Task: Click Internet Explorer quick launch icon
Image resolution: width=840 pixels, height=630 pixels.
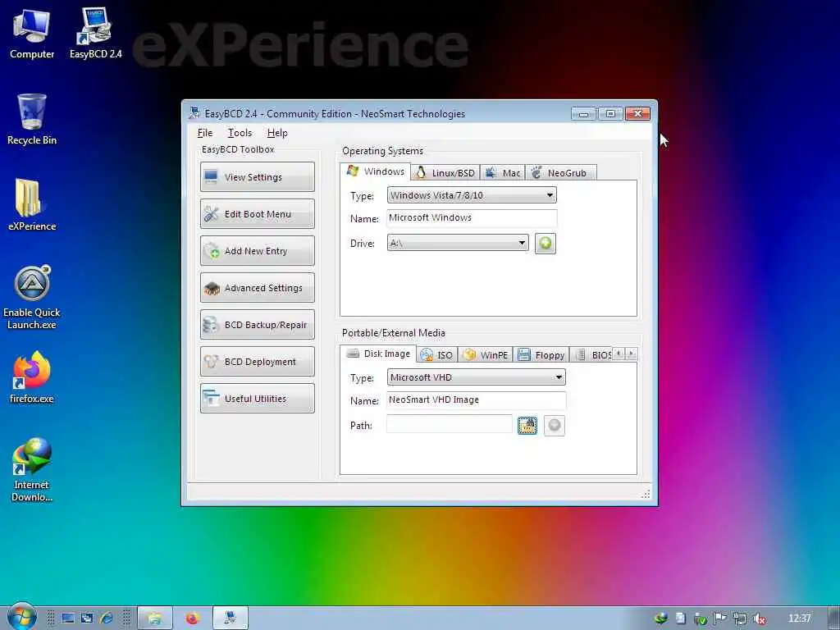Action: point(106,619)
